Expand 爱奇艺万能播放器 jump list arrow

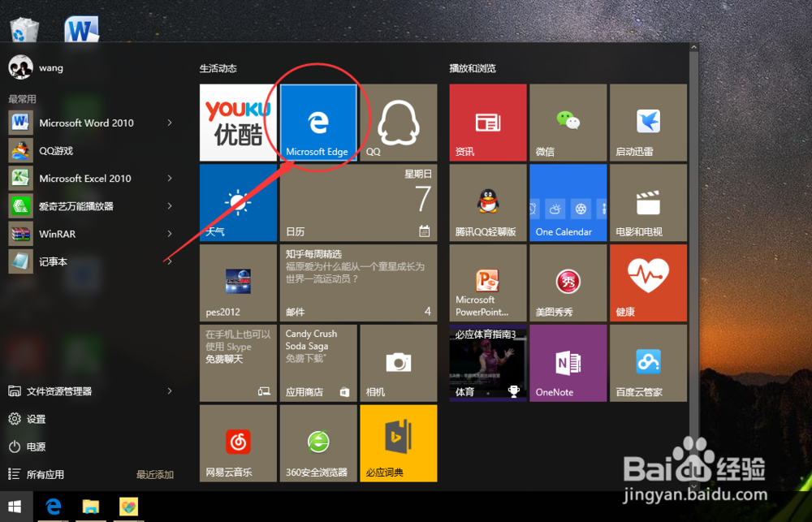170,206
